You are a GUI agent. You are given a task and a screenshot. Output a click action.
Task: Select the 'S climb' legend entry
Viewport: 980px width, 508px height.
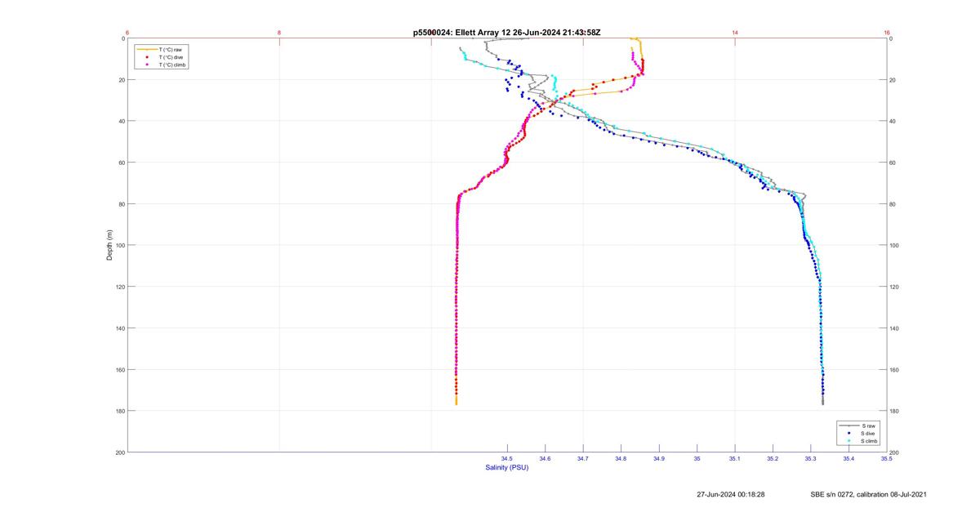871,441
